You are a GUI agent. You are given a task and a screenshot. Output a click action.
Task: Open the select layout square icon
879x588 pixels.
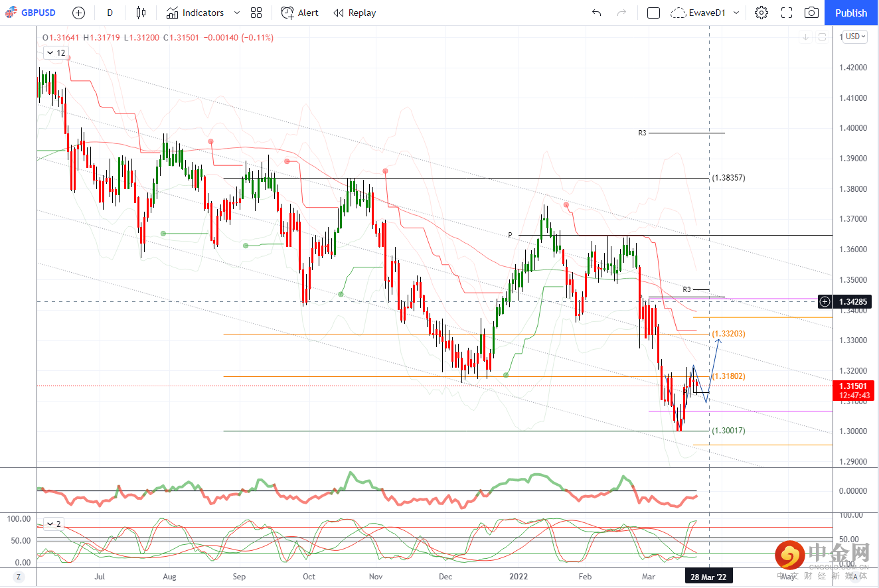(653, 13)
